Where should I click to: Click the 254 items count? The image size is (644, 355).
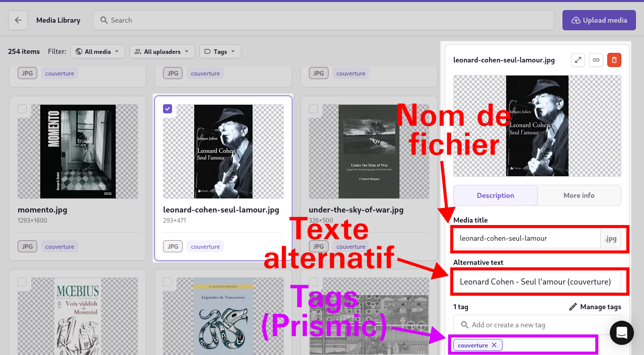coord(24,51)
